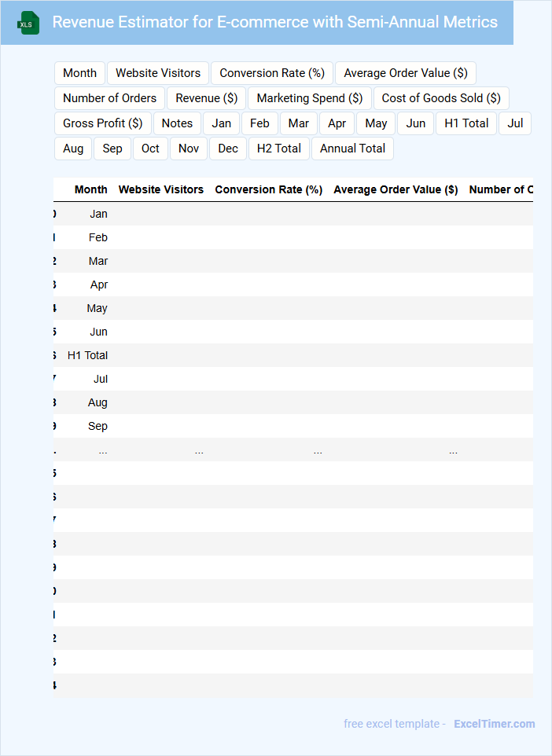Open the ExcelTimer.com link
Viewport: 552px width, 756px height.
(494, 724)
